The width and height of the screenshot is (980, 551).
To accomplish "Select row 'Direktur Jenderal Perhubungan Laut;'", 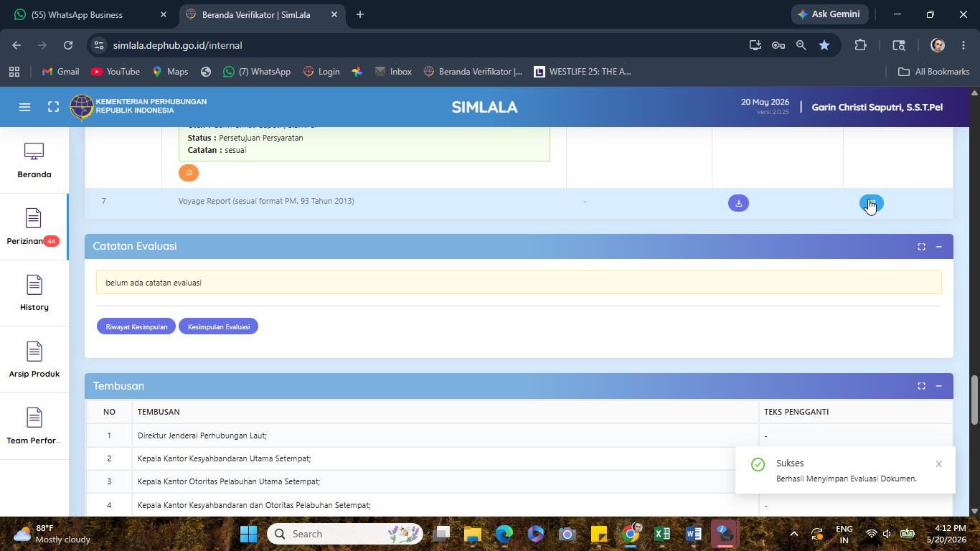I will [519, 435].
